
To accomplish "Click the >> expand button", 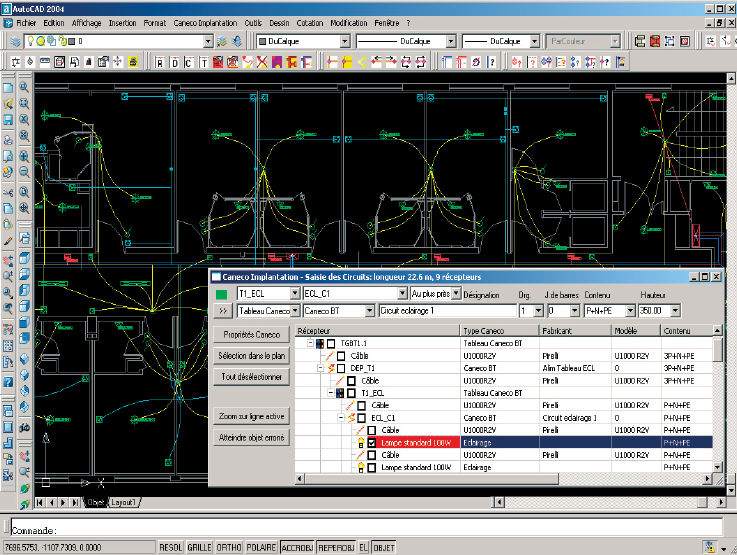I will [223, 311].
